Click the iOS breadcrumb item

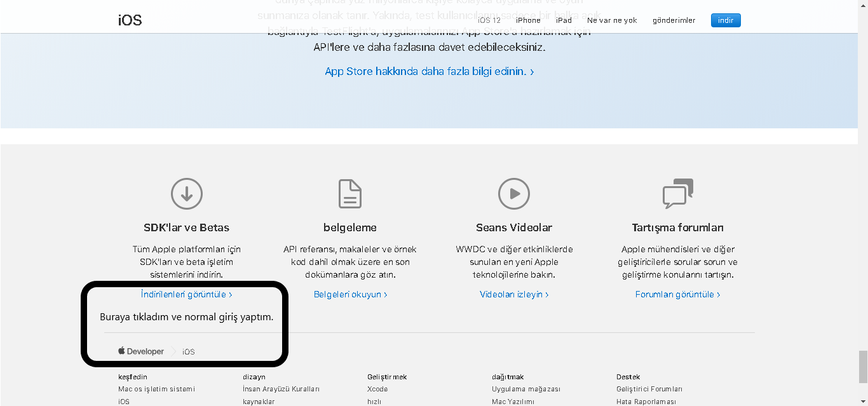(189, 352)
